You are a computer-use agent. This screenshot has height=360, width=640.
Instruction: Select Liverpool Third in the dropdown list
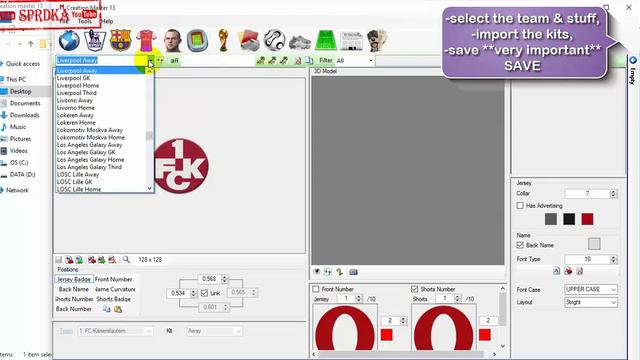tap(77, 93)
